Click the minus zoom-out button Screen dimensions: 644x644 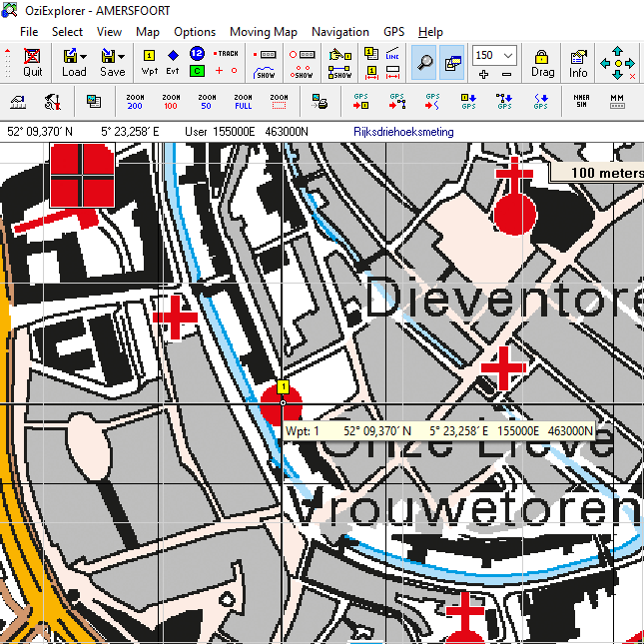pos(507,75)
